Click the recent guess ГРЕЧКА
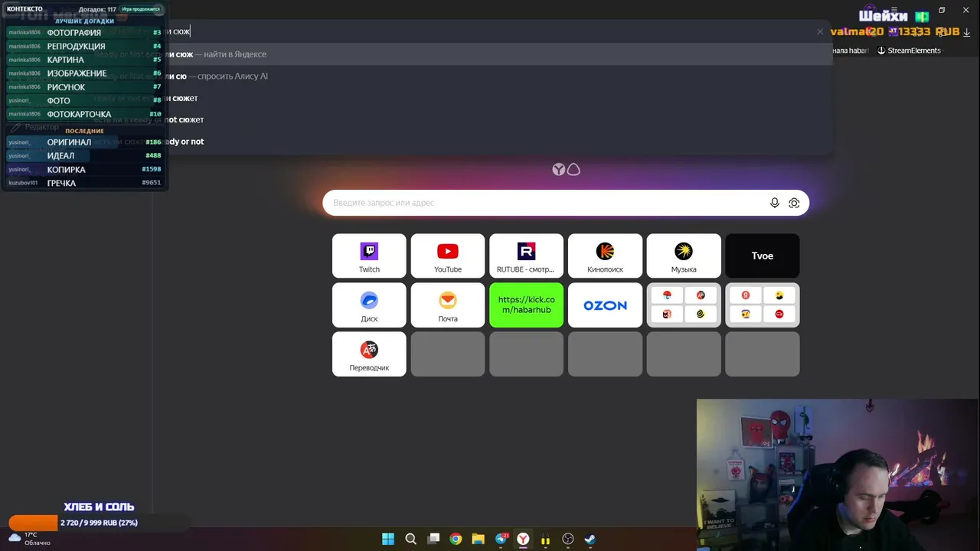This screenshot has width=980, height=551. (x=62, y=184)
